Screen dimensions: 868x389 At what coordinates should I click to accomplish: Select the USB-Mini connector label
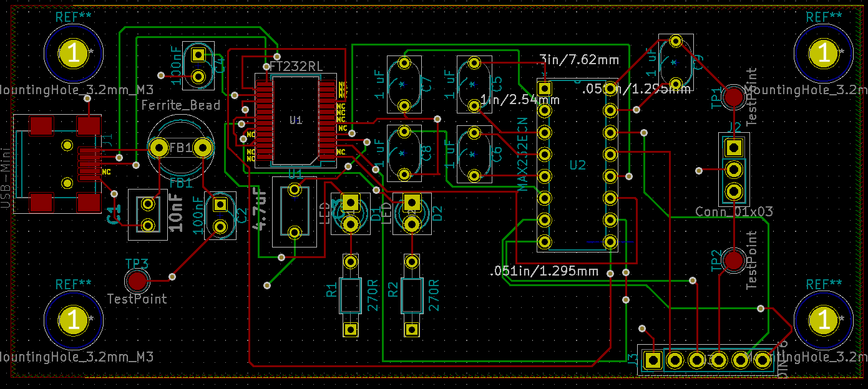click(6, 178)
